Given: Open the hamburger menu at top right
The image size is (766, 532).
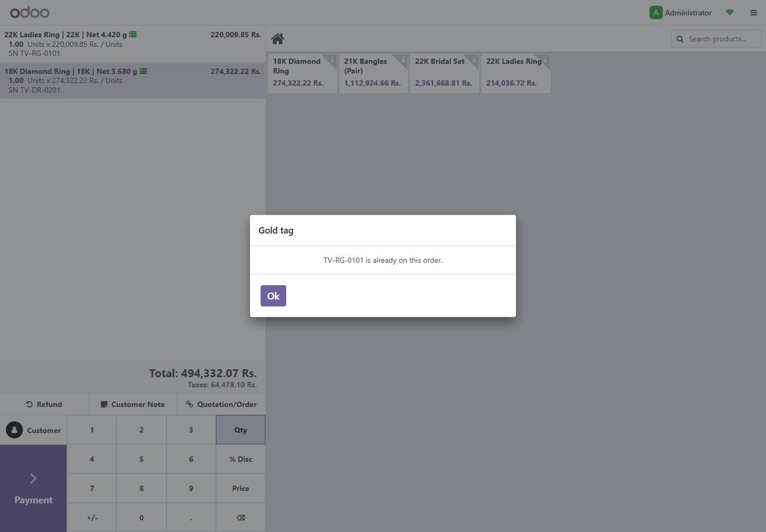Looking at the screenshot, I should click(753, 13).
